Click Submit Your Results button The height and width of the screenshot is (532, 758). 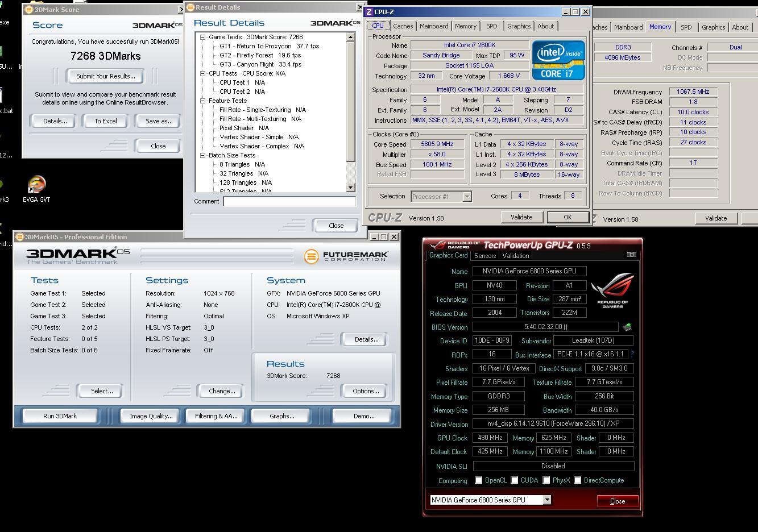(105, 76)
